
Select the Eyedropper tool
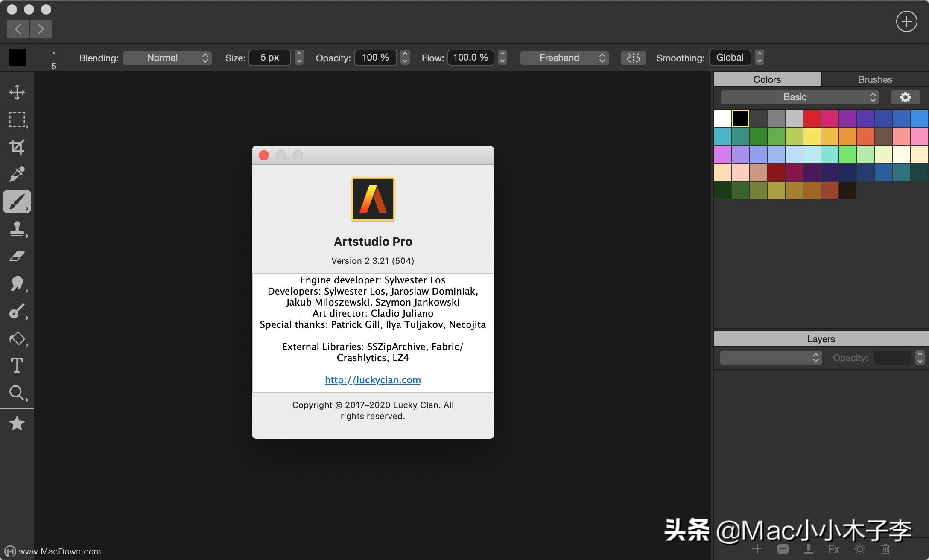pyautogui.click(x=17, y=174)
